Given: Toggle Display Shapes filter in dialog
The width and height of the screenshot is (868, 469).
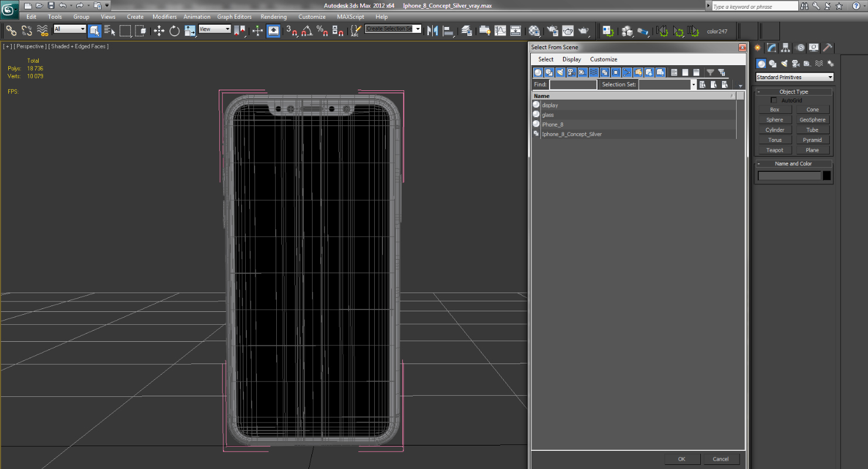Looking at the screenshot, I should (549, 72).
